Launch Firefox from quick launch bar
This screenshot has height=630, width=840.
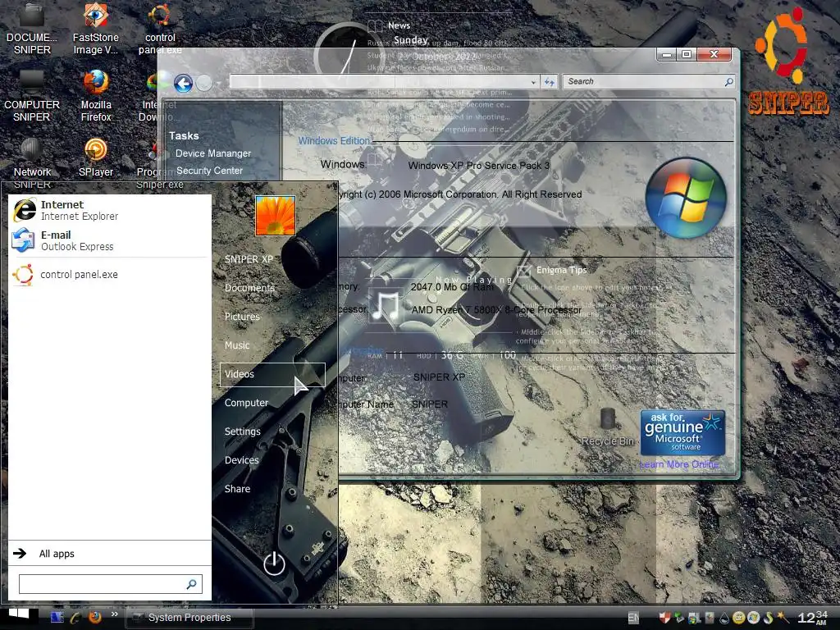coord(95,617)
